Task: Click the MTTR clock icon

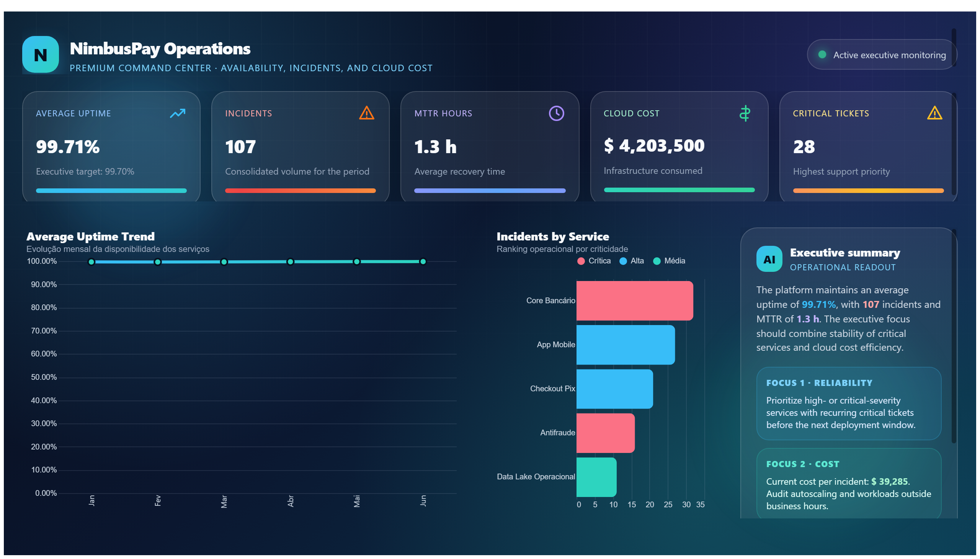Action: [556, 113]
